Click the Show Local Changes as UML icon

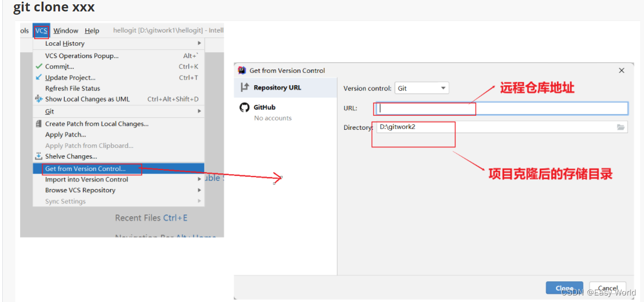click(x=39, y=99)
